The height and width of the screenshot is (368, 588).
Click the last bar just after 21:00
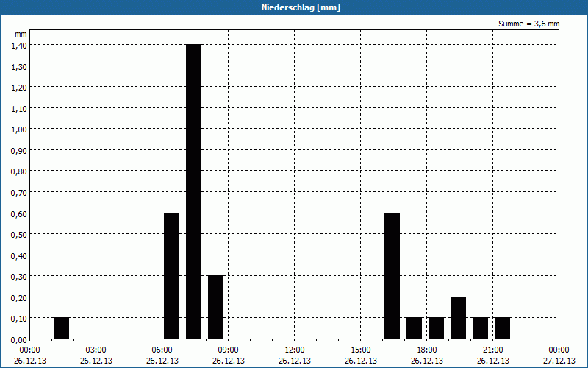click(x=502, y=328)
